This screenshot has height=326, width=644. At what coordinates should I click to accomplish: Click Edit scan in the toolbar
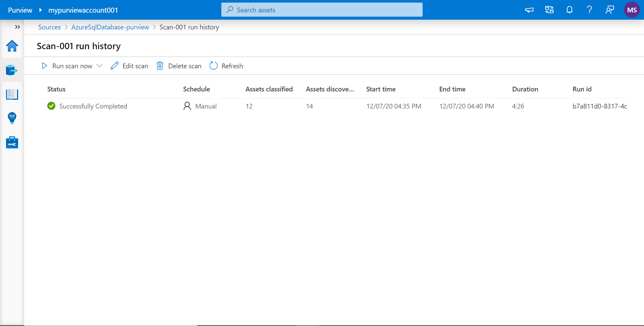(129, 66)
